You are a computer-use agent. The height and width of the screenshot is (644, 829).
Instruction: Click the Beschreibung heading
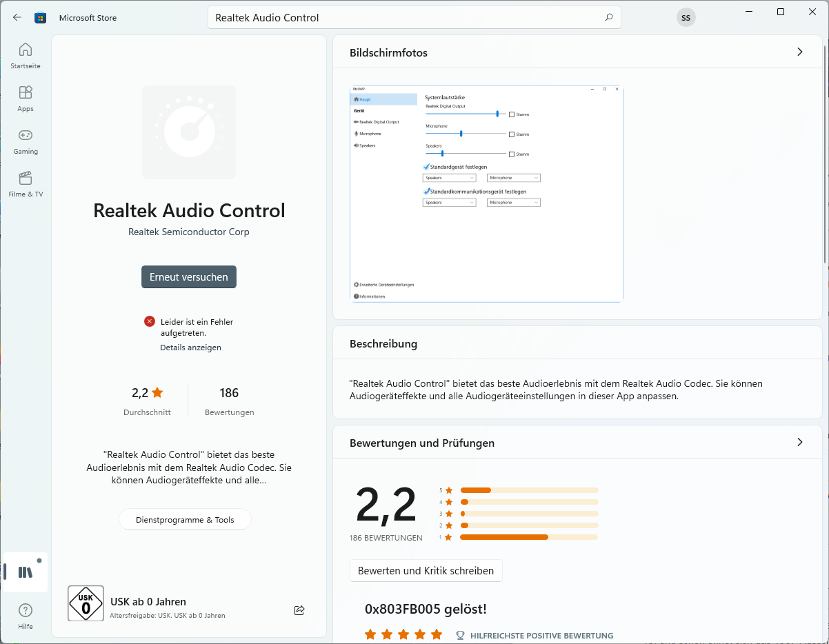coord(383,344)
